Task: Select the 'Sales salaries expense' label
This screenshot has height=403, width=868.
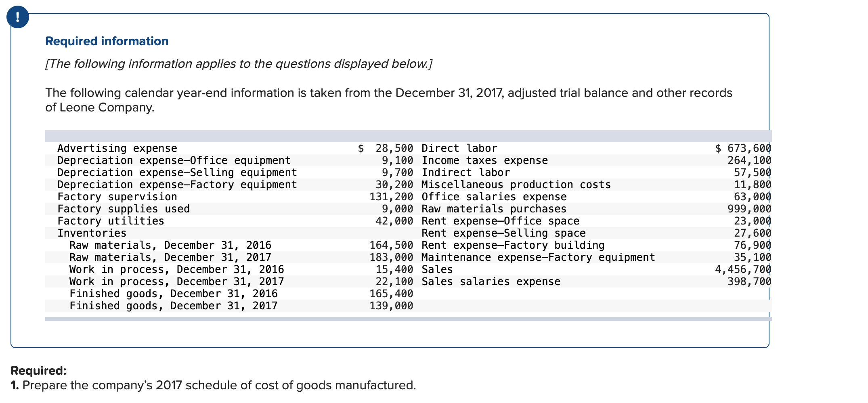Action: (491, 281)
